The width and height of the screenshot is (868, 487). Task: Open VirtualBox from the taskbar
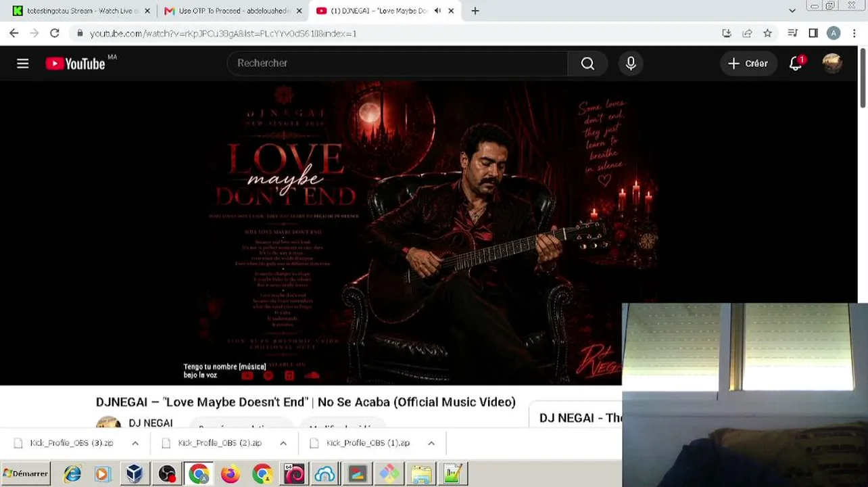[135, 473]
